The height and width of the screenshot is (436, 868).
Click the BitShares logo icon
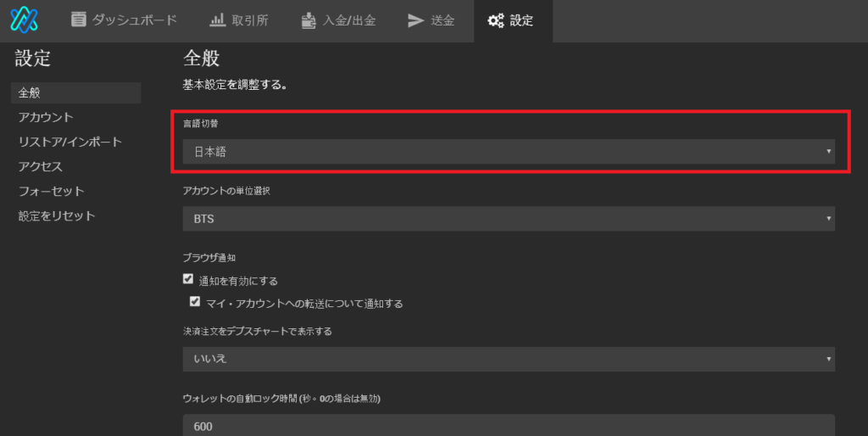24,20
